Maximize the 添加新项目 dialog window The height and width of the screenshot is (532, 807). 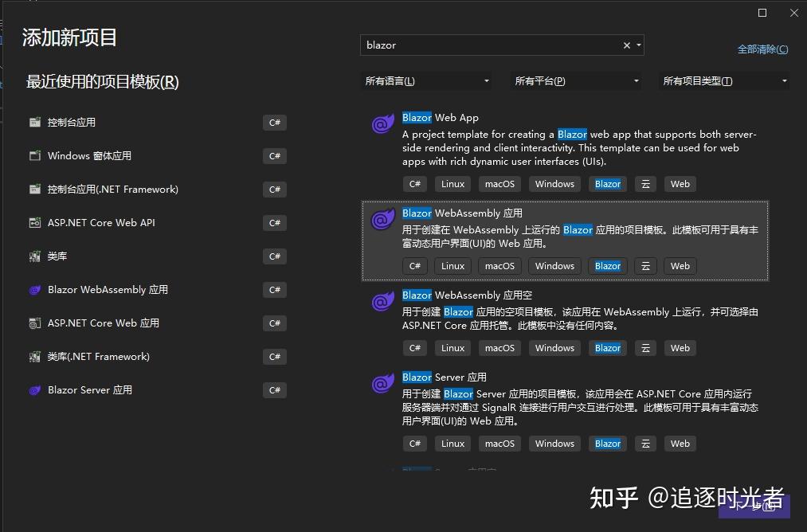point(762,13)
